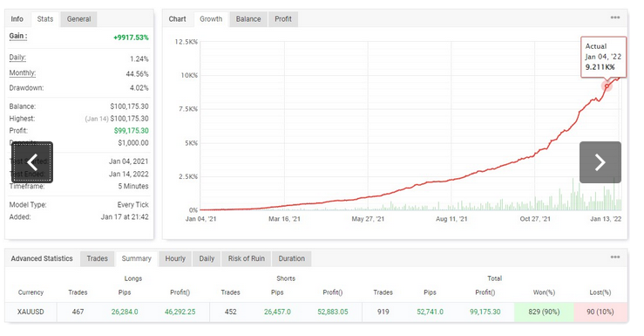Click the Currency column header

point(31,292)
